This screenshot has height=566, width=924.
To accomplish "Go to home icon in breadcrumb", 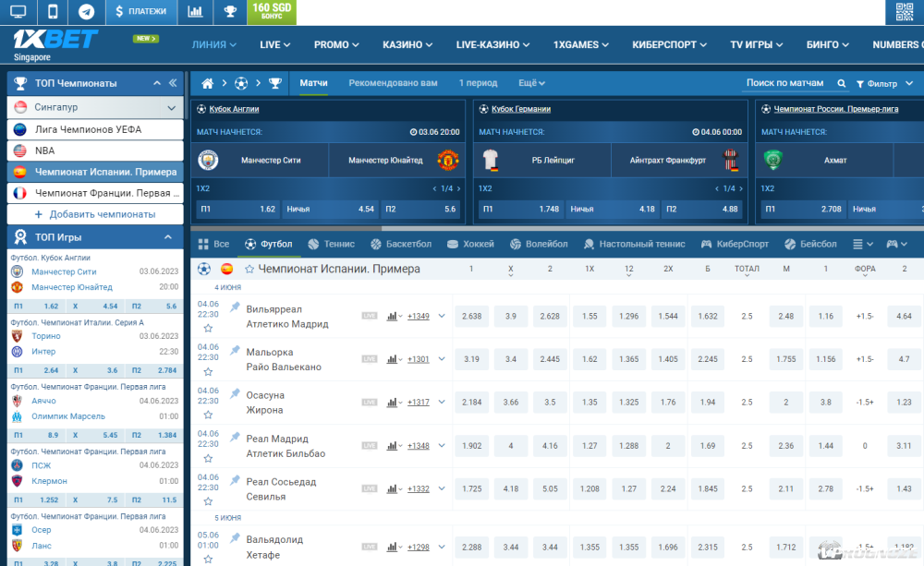I will coord(207,84).
